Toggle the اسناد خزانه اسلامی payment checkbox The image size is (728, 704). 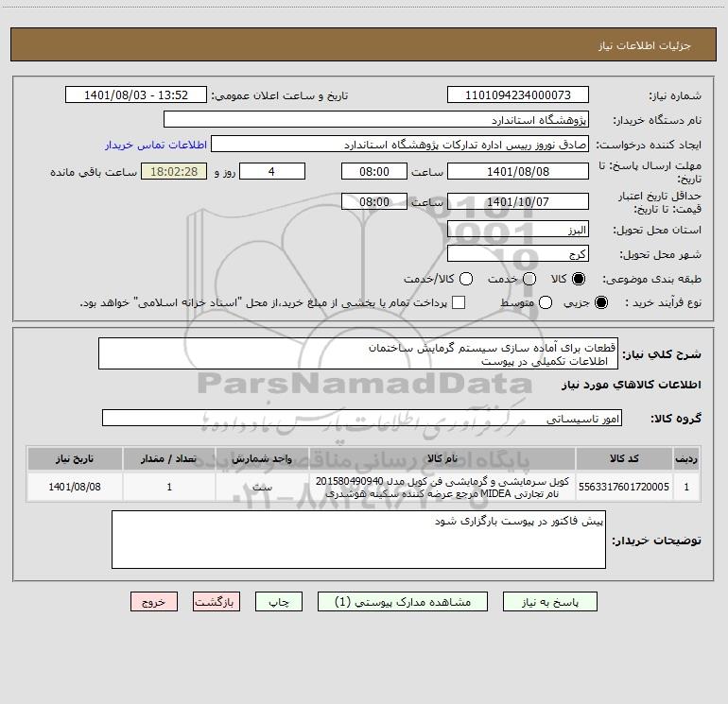[459, 302]
